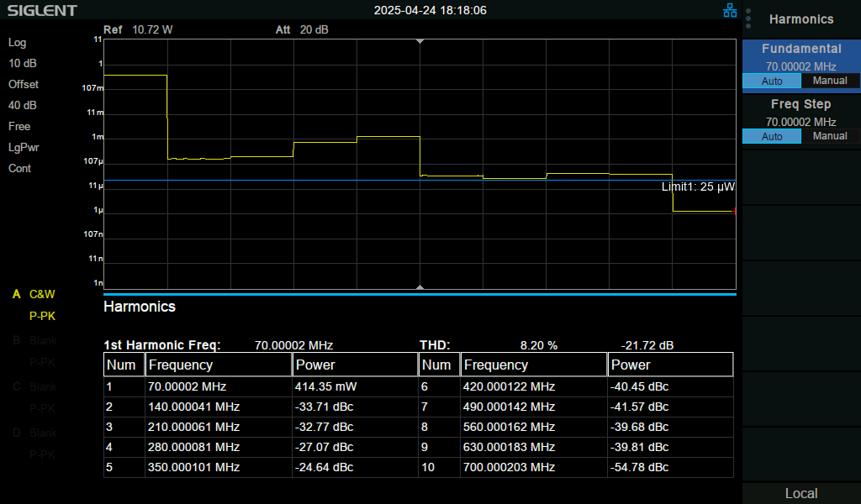Click the 210.000061 MHz frequency cell
Screen dimensions: 861x504
point(219,428)
